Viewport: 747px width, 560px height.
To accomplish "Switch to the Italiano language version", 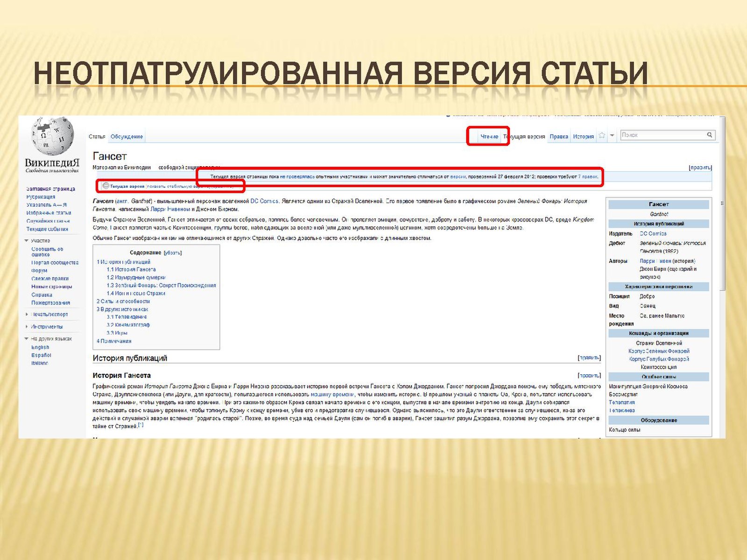I will point(40,363).
